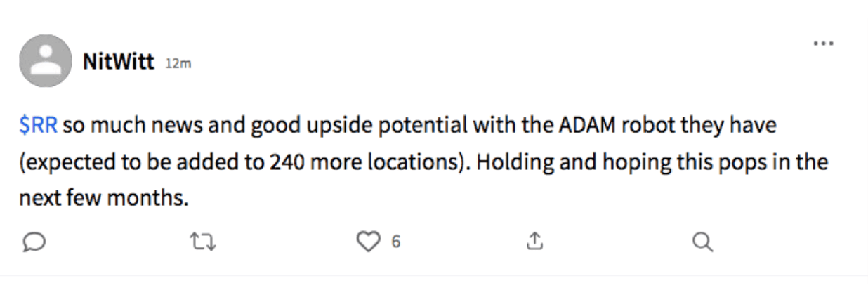Open NitWitt's gray profile avatar
The width and height of the screenshot is (868, 302).
tap(46, 60)
